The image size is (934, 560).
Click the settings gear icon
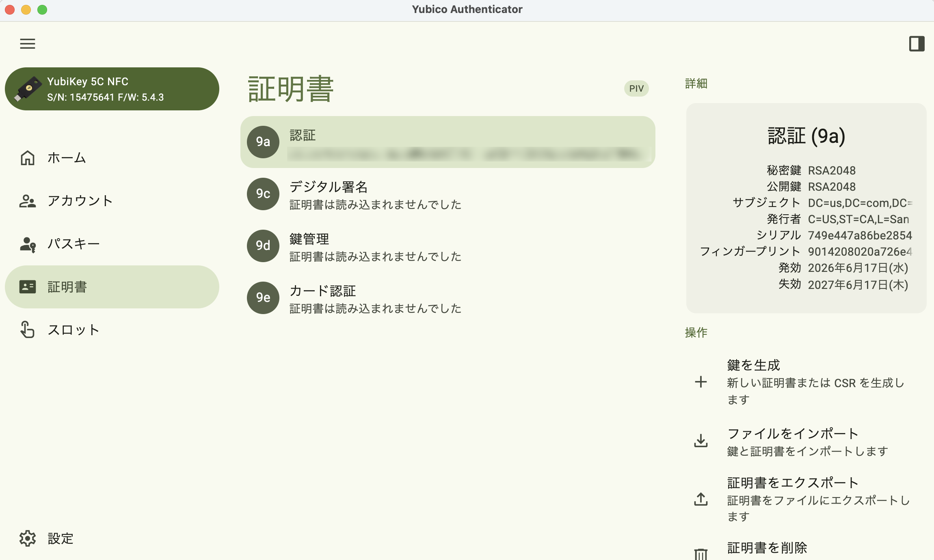28,538
